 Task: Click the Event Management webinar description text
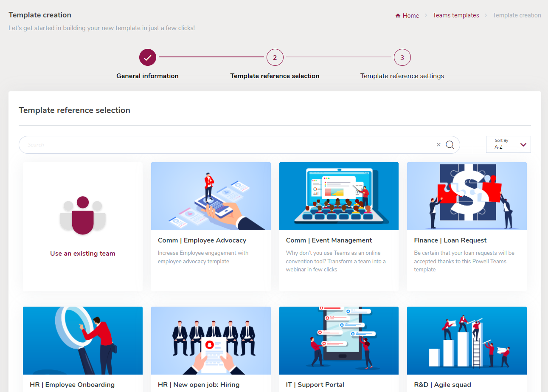(336, 261)
